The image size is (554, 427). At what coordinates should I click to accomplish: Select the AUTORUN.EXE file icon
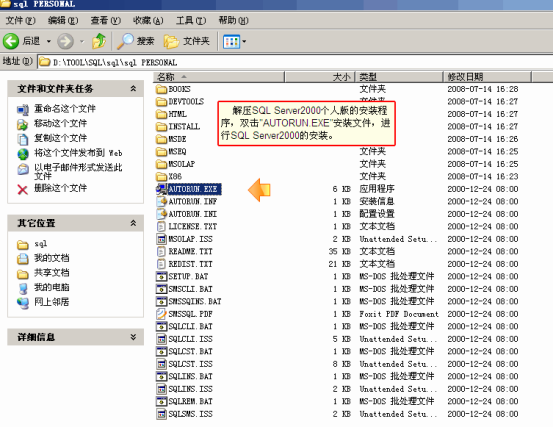click(x=161, y=189)
